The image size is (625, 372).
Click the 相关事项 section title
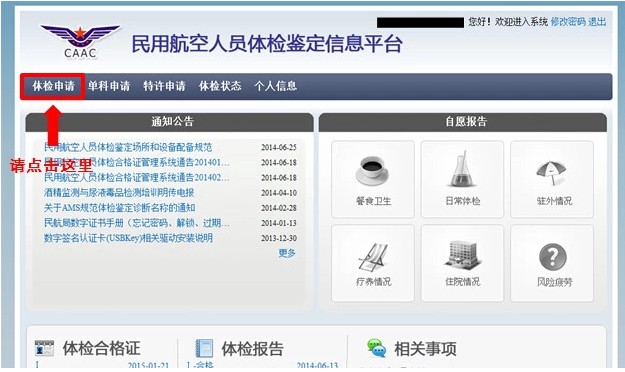pos(425,349)
